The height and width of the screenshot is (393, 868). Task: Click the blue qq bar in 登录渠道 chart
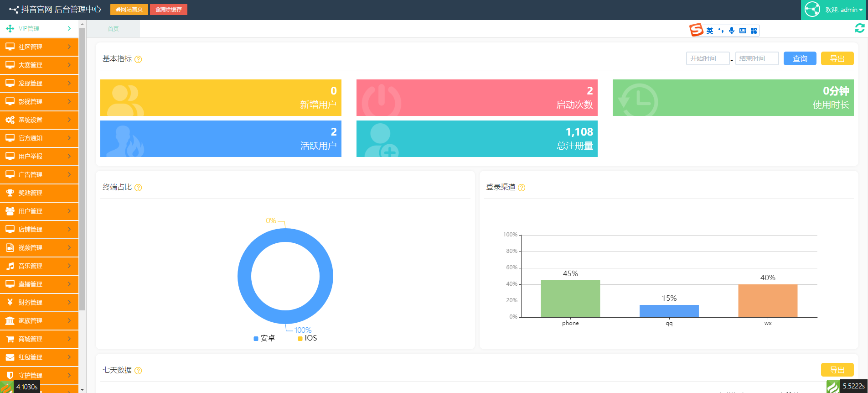669,311
